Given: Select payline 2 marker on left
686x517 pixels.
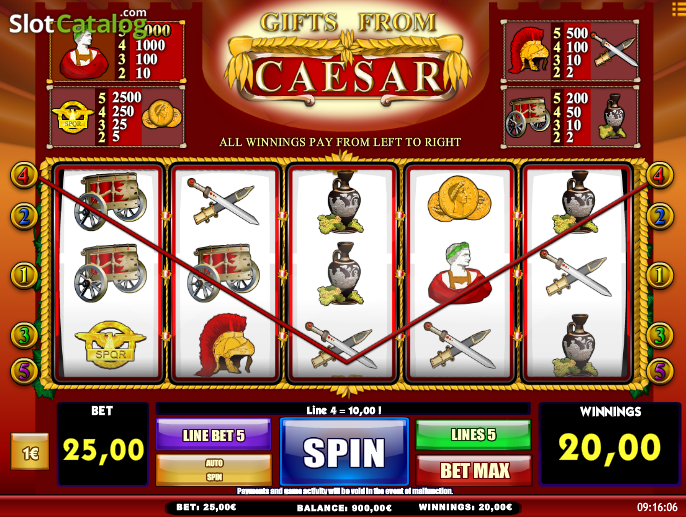Looking at the screenshot, I should [x=24, y=216].
